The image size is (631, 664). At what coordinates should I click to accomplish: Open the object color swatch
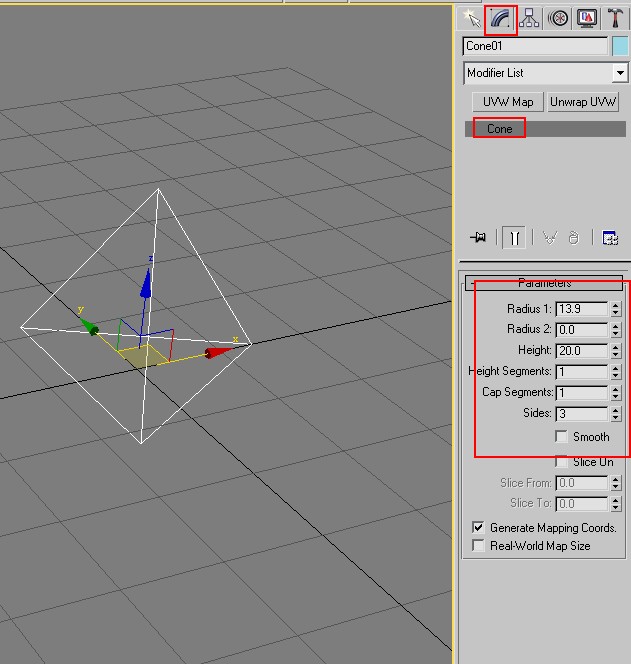tap(620, 46)
